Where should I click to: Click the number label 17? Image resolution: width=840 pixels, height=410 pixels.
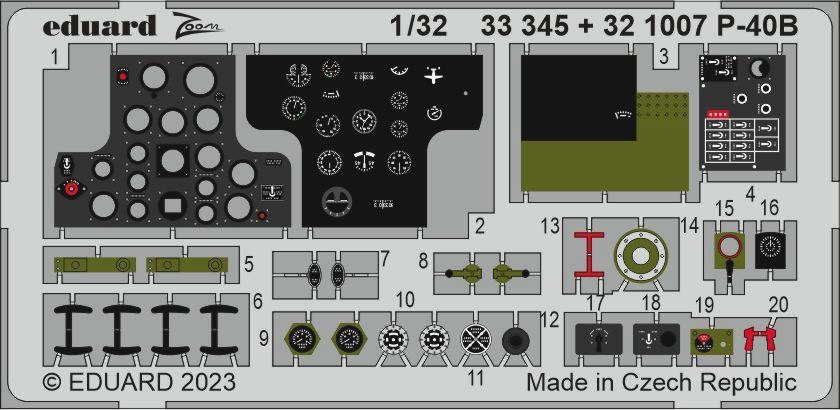point(595,304)
